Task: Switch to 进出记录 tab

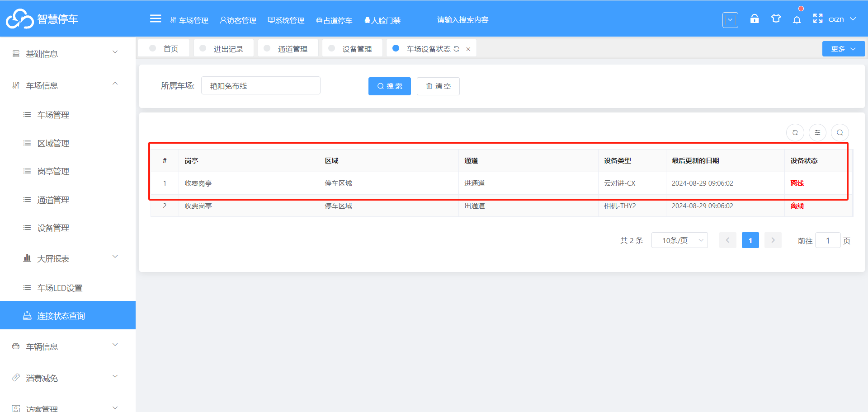Action: click(x=224, y=48)
